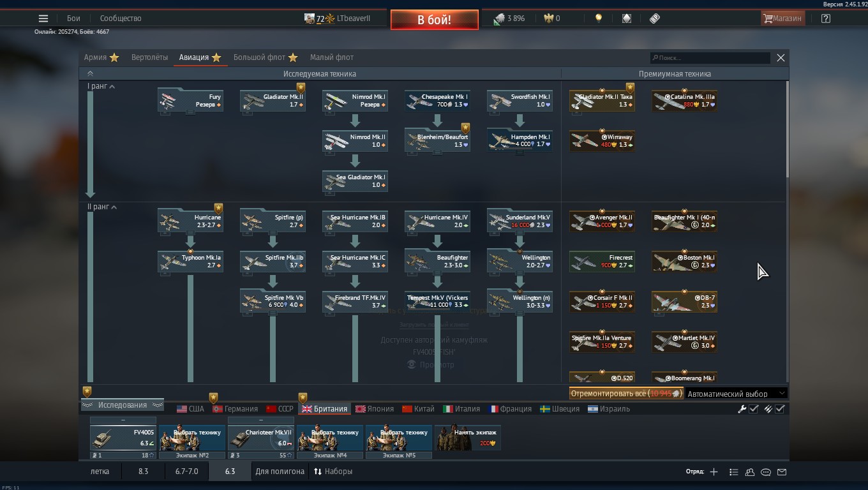Viewport: 868px width, 490px height.
Task: Open the Бои menu
Action: click(73, 19)
